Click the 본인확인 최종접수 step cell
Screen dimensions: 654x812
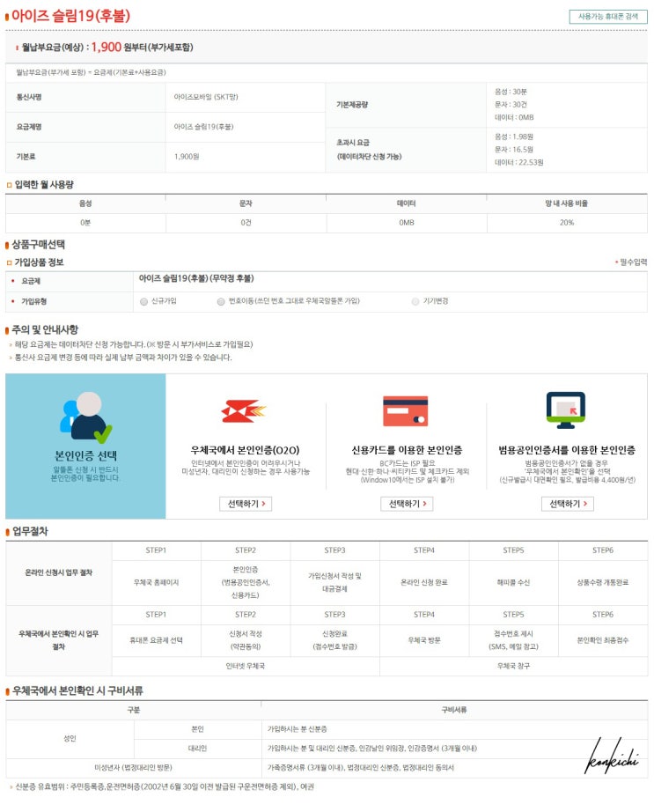(x=603, y=640)
